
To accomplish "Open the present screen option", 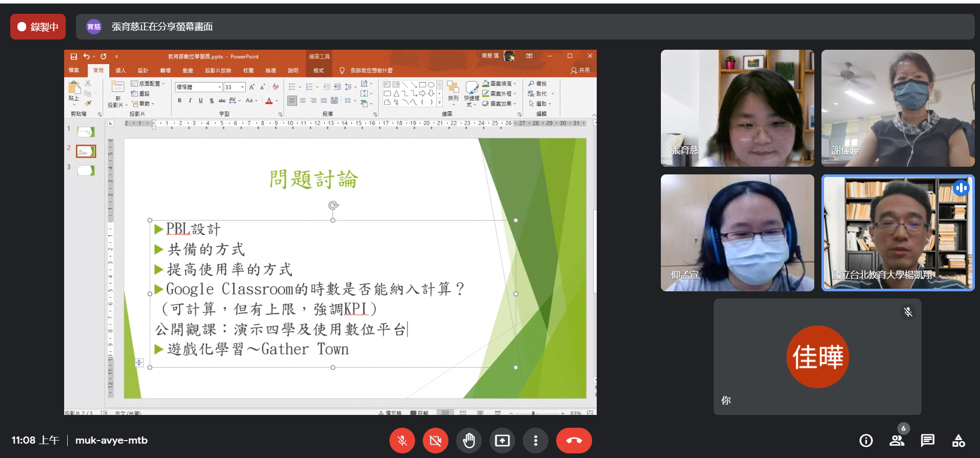I will 502,441.
